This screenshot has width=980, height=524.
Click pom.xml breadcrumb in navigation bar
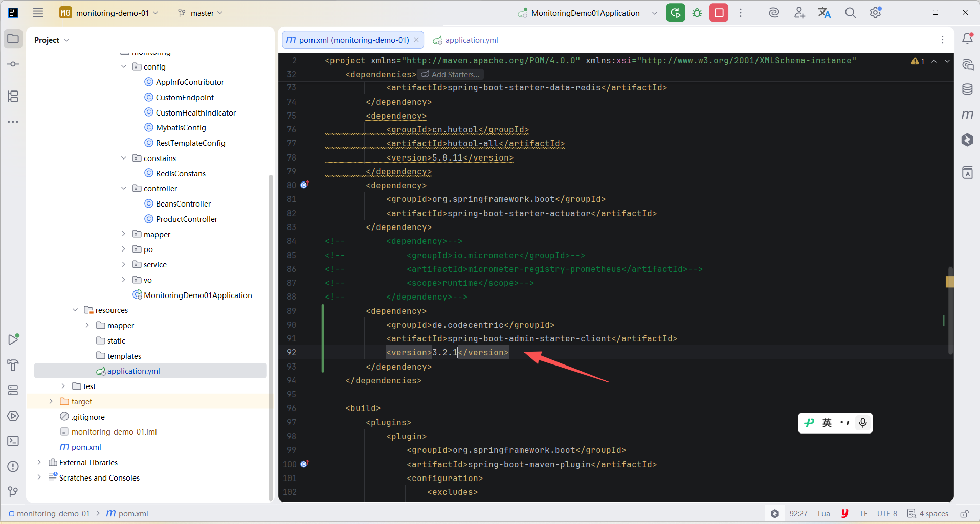[x=127, y=514]
